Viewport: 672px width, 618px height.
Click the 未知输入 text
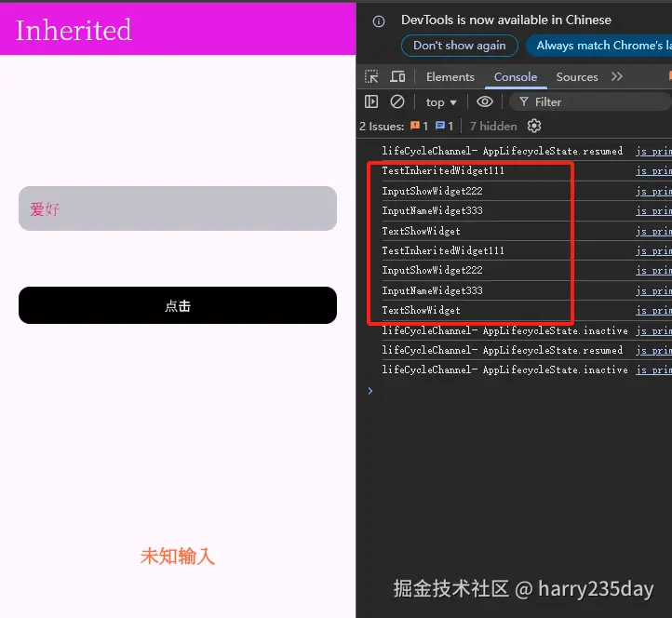(178, 556)
